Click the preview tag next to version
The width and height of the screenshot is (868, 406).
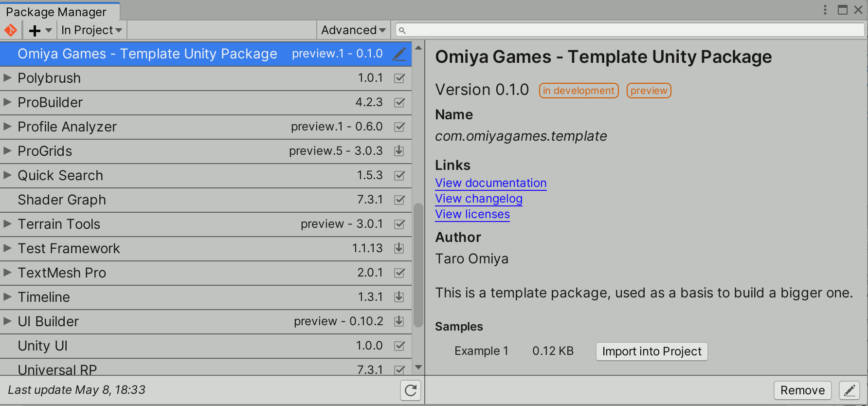click(649, 91)
